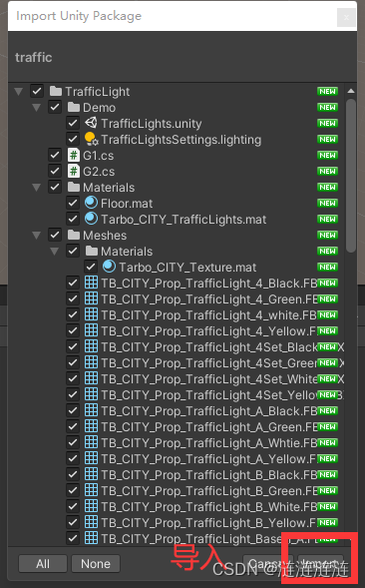The height and width of the screenshot is (588, 365).
Task: Close the Import Unity Package window
Action: [346, 17]
